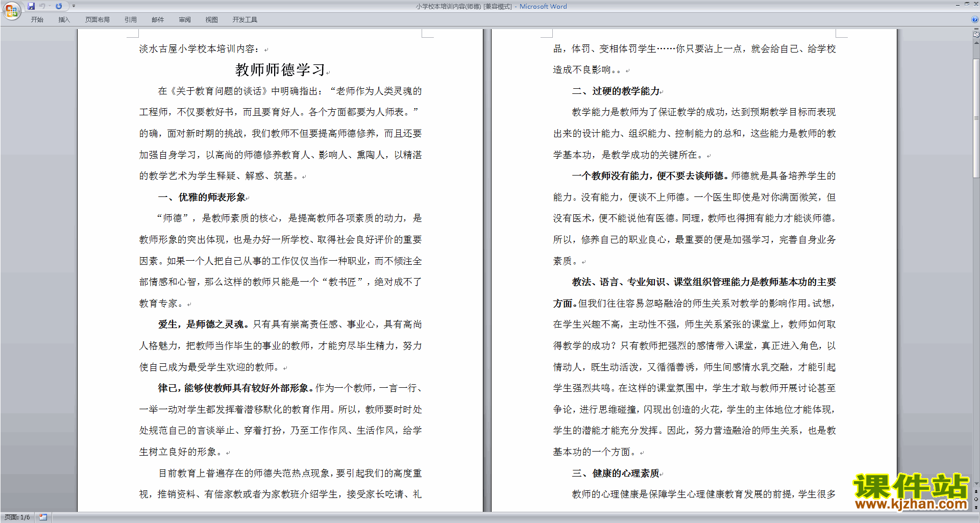Click the line starting “师德”，是教师素质的核心
The height and width of the screenshot is (523, 980).
[290, 218]
